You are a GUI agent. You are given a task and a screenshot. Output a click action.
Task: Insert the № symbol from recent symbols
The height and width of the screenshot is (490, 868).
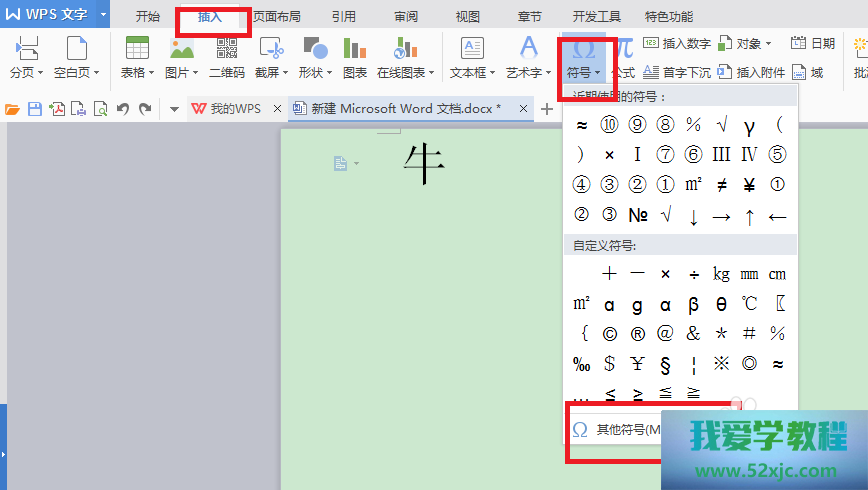pos(637,215)
